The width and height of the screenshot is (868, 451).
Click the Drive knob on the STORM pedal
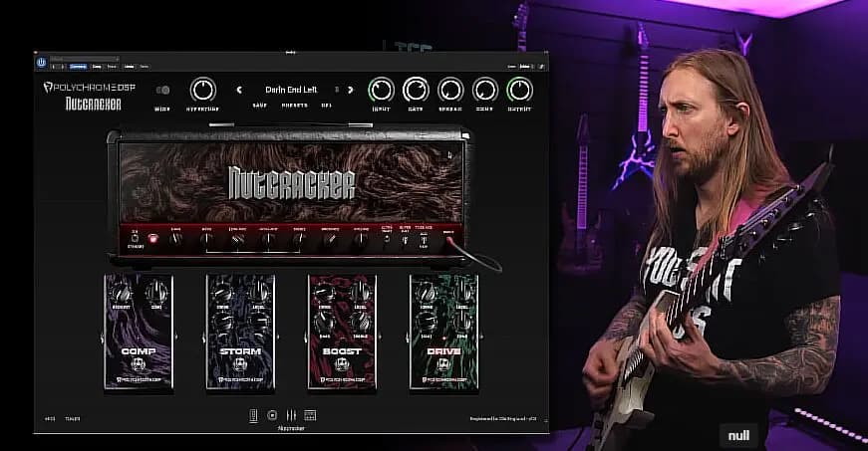click(222, 292)
